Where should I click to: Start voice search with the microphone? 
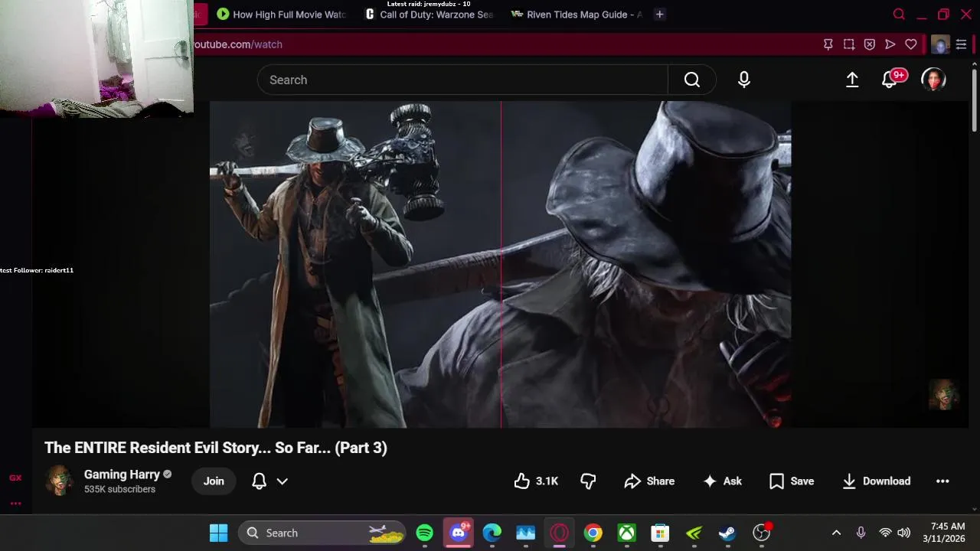click(x=744, y=80)
